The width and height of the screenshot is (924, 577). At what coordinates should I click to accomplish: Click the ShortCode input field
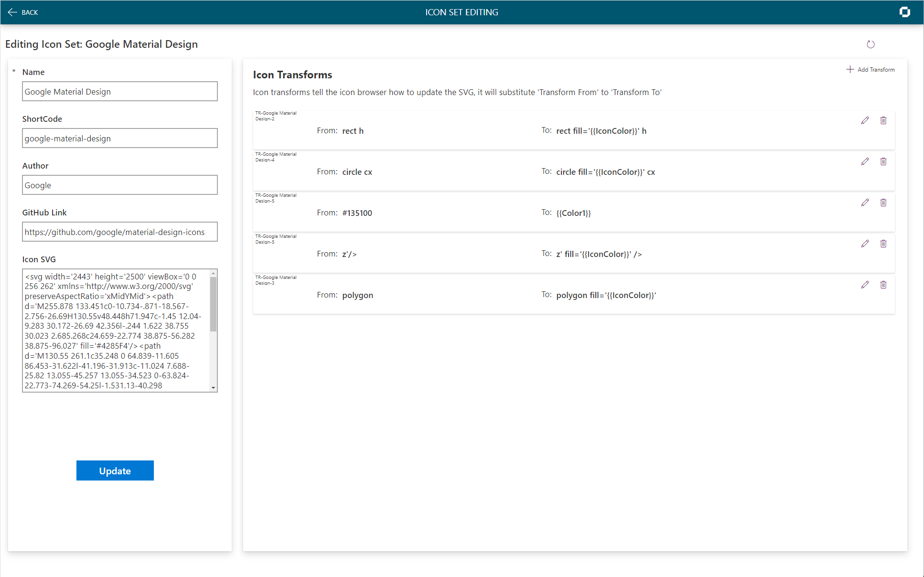pyautogui.click(x=118, y=138)
